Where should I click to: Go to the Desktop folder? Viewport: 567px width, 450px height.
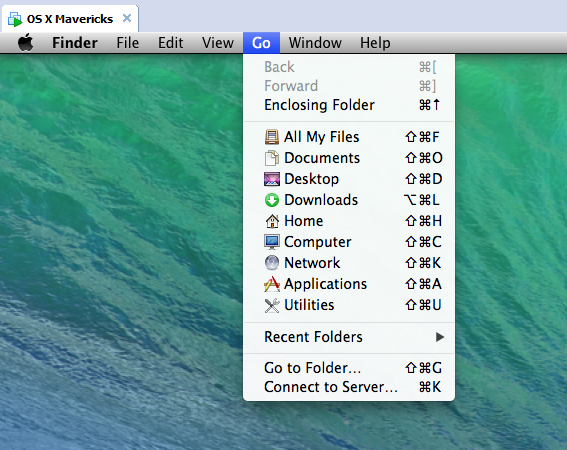pyautogui.click(x=349, y=179)
